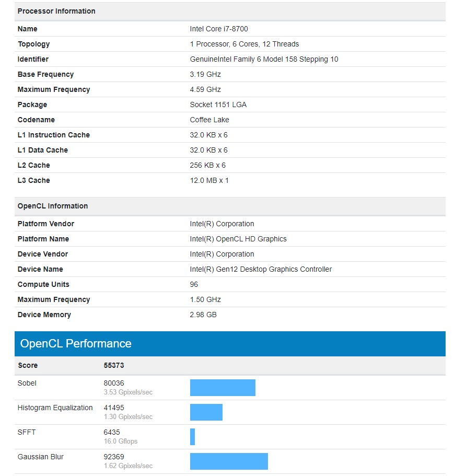Click the OpenCL Information section header

tap(53, 206)
